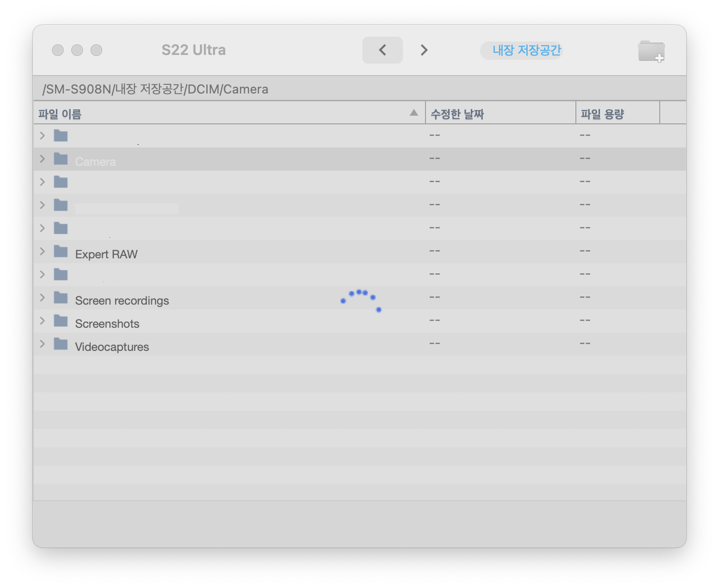Click the Screen recordings folder icon
This screenshot has height=588, width=719.
[61, 297]
